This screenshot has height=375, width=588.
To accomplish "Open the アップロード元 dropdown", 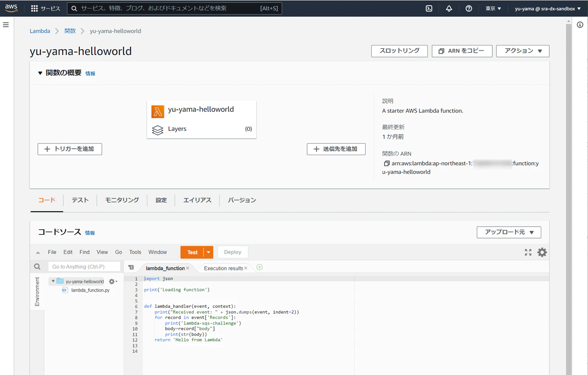I will click(x=509, y=232).
